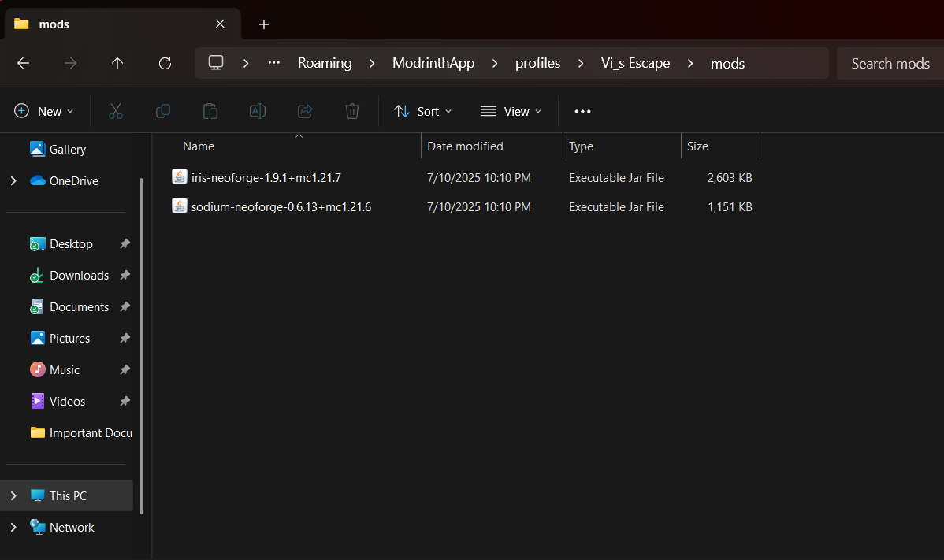Click the Search mods field
The height and width of the screenshot is (560, 944).
point(890,63)
